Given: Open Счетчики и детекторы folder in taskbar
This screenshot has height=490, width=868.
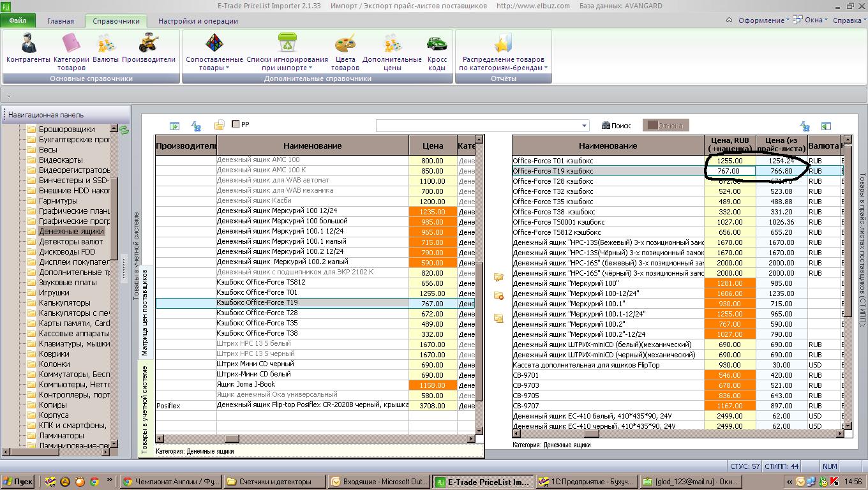Looking at the screenshot, I should 274,482.
